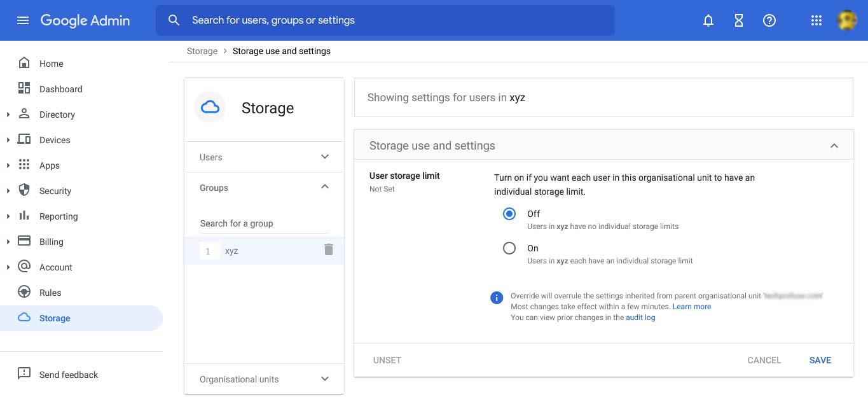The height and width of the screenshot is (404, 868).
Task: Open the Google apps launcher grid
Action: click(x=816, y=20)
